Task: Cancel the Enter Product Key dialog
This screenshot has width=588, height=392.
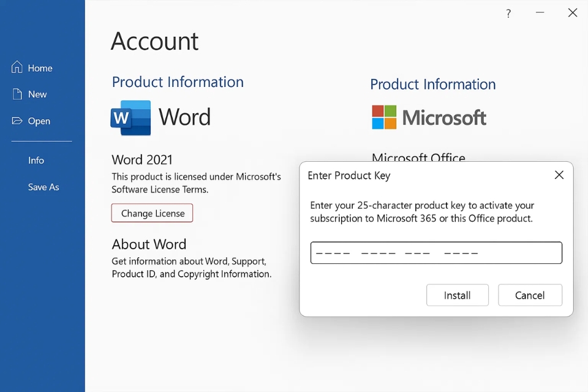Action: pos(530,295)
